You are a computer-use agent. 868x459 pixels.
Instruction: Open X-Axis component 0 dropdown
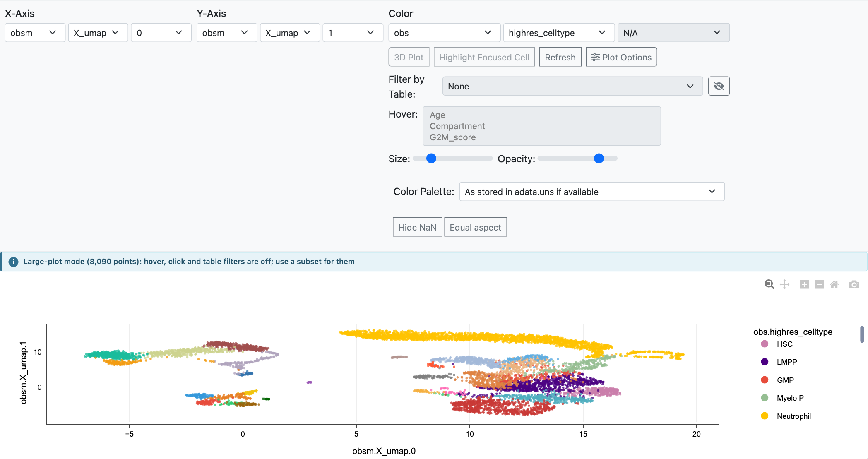(161, 33)
